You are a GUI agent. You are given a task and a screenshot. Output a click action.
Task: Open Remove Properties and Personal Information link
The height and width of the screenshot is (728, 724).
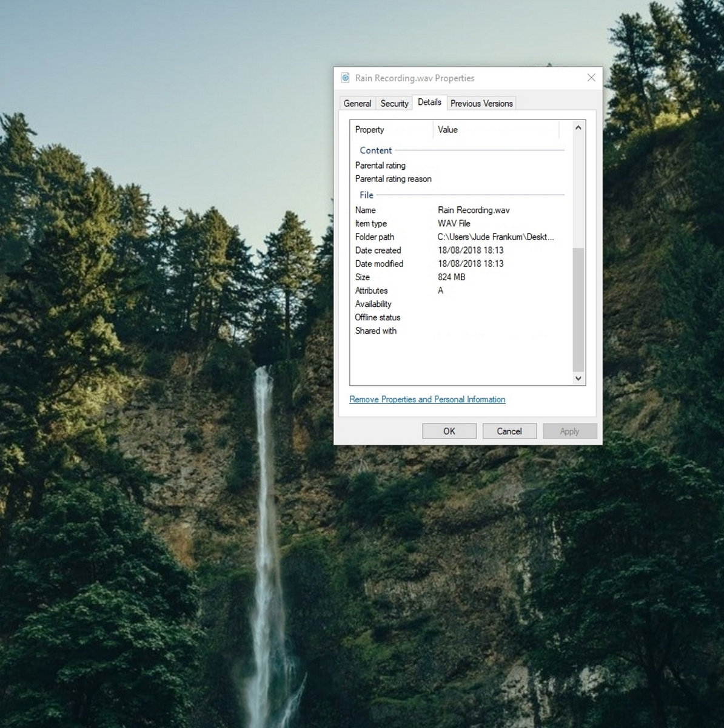(427, 399)
